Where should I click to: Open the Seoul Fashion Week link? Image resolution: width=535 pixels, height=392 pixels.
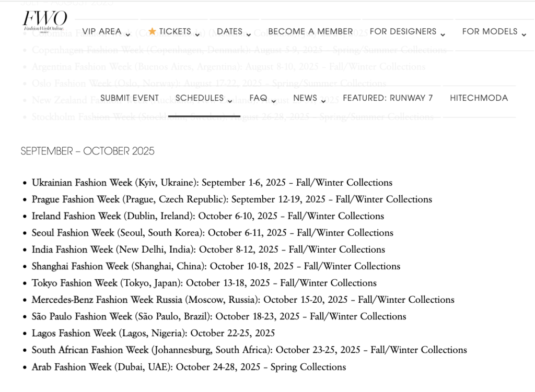(73, 233)
